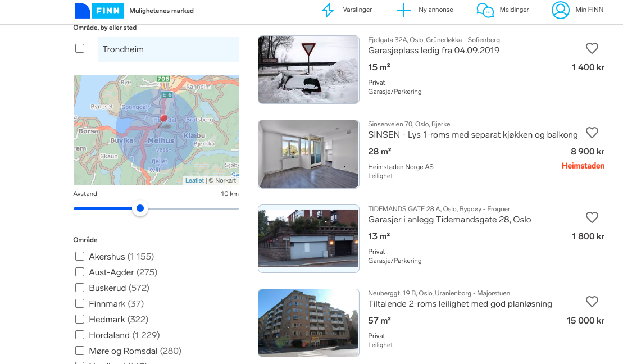Open the garage door building thumbnail
The height and width of the screenshot is (364, 623).
click(x=308, y=238)
